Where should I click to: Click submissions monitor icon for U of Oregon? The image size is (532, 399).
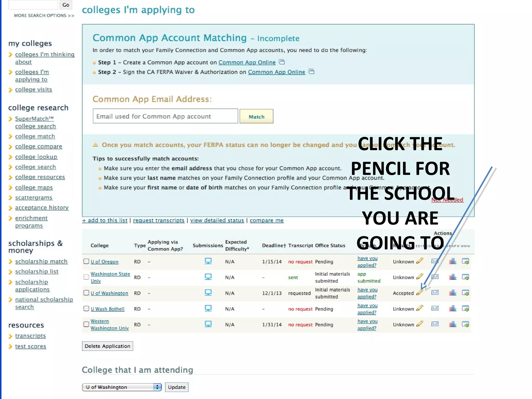click(208, 261)
